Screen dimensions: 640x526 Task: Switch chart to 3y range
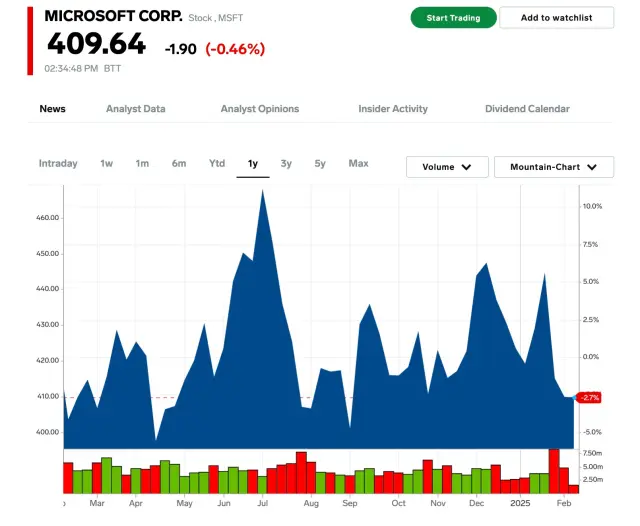click(x=286, y=164)
